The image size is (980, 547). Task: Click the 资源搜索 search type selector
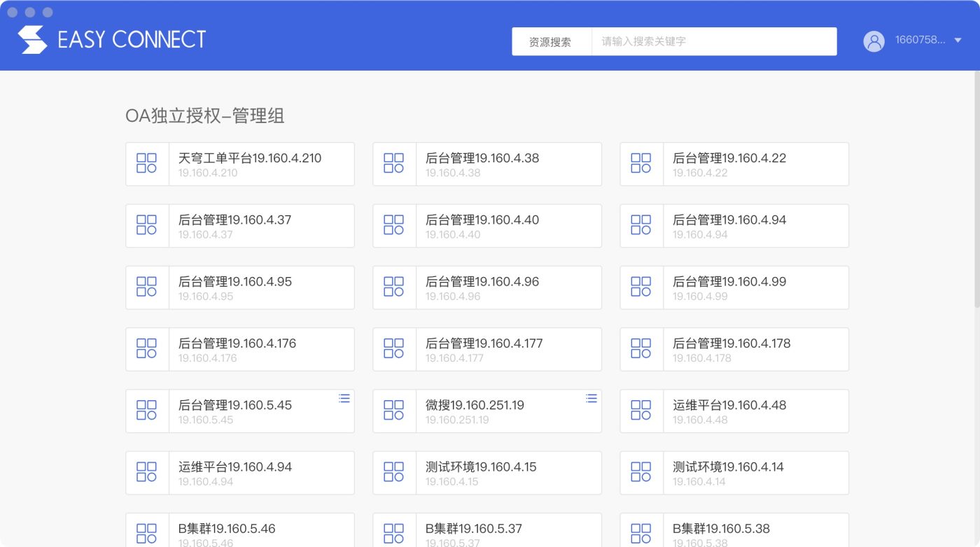(x=551, y=42)
